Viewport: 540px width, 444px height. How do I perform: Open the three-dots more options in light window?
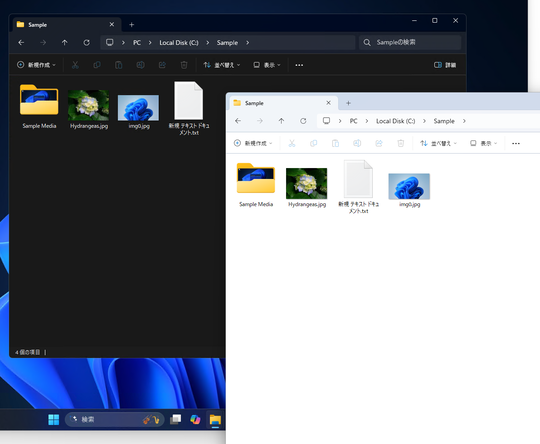(516, 143)
